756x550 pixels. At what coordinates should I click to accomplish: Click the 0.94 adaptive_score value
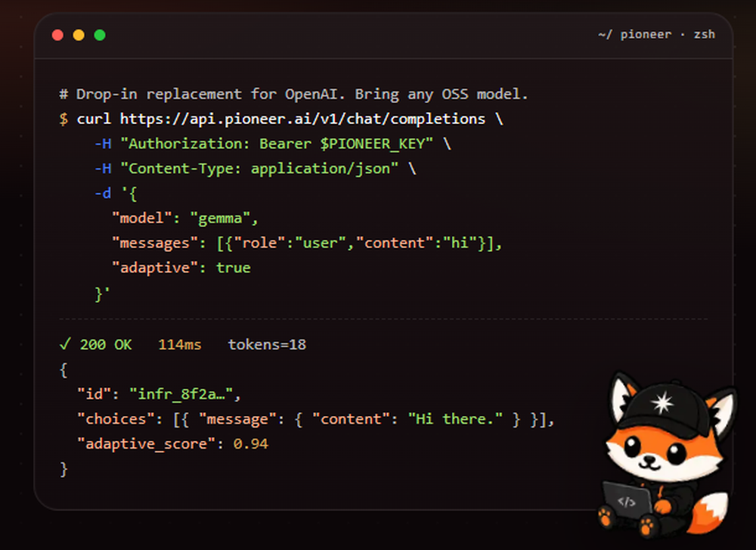[x=251, y=444]
